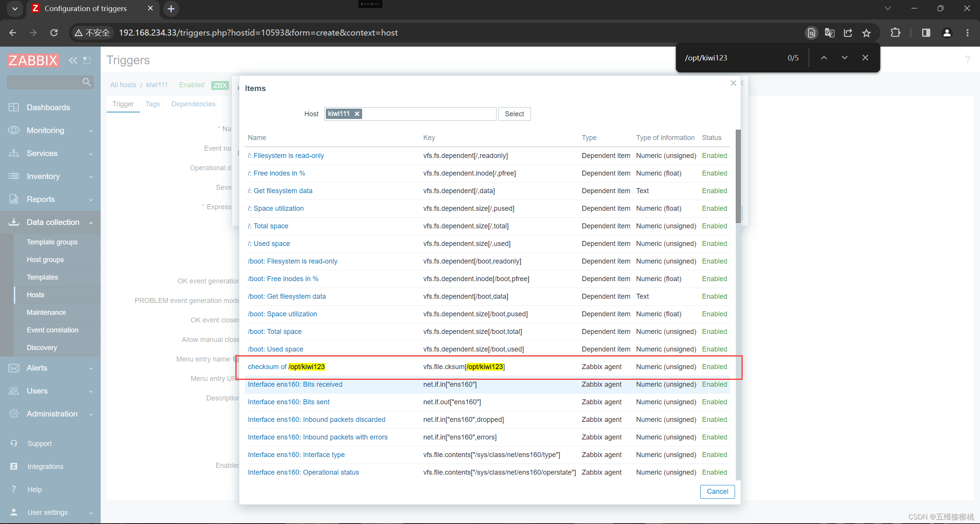Go to previous find-in-page match
Viewport: 980px width, 524px height.
824,58
